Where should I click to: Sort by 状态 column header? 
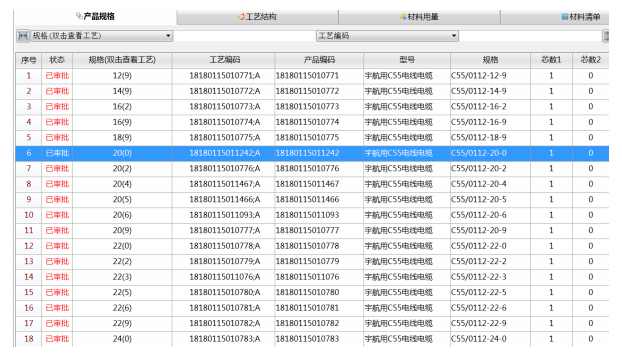point(57,60)
